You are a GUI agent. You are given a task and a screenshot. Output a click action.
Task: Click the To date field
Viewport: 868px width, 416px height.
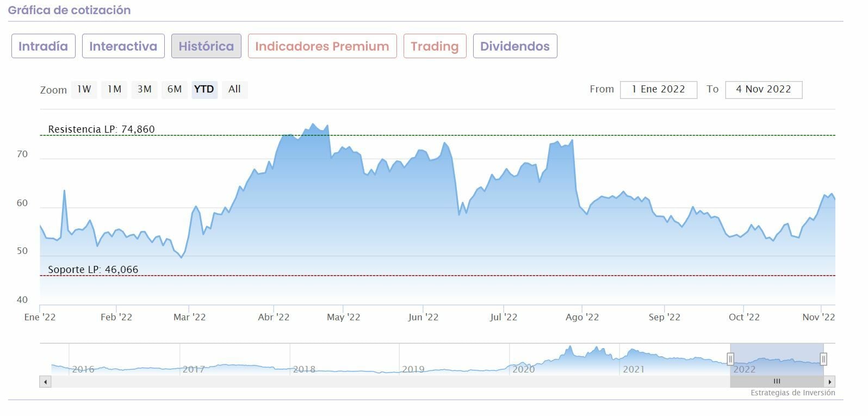pyautogui.click(x=763, y=90)
